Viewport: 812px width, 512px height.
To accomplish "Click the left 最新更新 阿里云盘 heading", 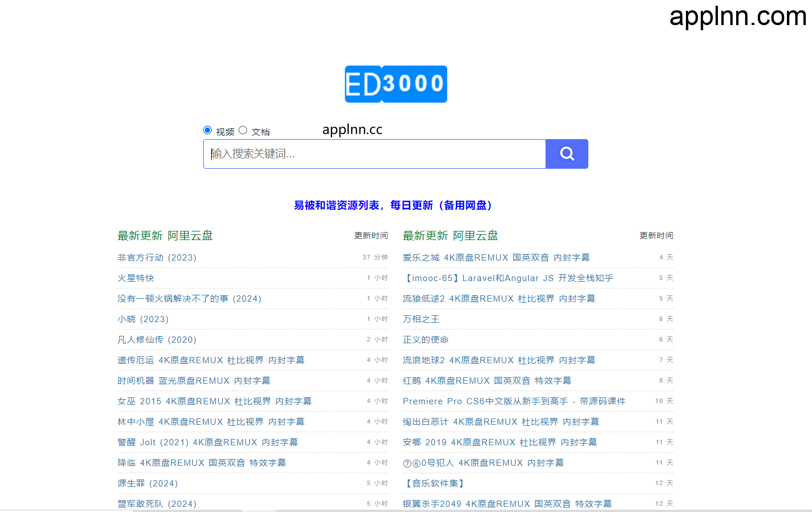I will (x=165, y=235).
